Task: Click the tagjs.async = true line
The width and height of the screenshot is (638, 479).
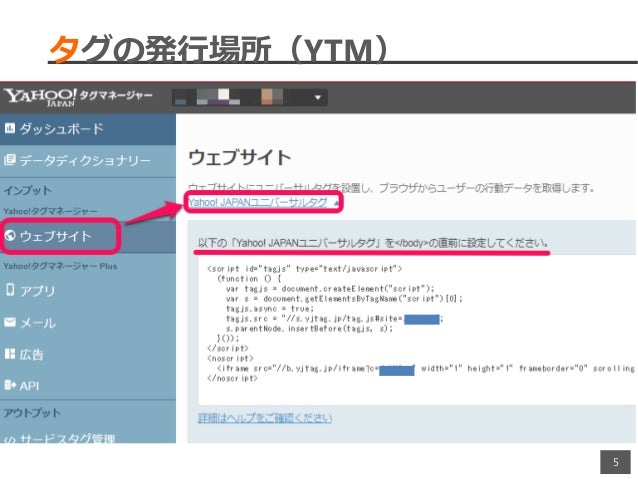Action: (x=270, y=309)
